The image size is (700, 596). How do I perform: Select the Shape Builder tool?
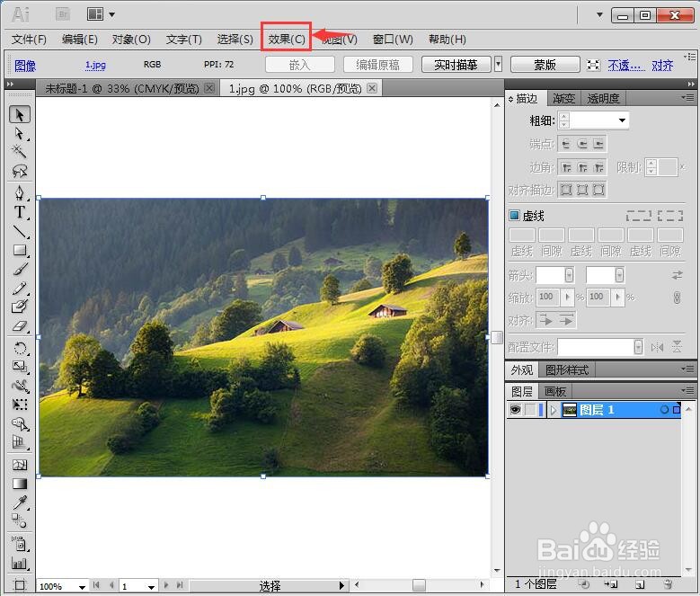[x=20, y=423]
